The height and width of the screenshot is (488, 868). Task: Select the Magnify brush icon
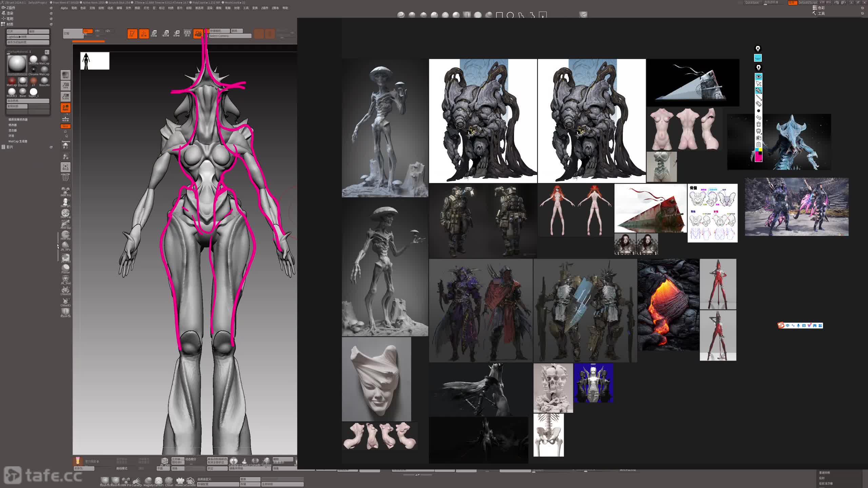148,481
